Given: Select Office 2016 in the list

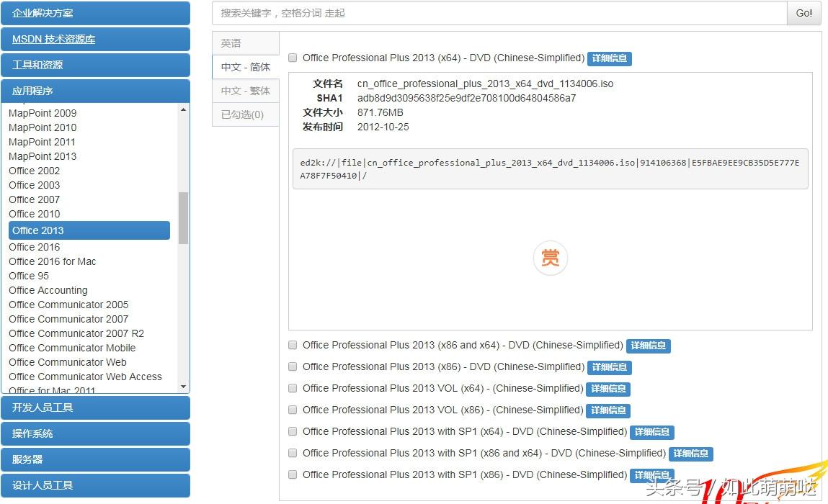Looking at the screenshot, I should [35, 247].
